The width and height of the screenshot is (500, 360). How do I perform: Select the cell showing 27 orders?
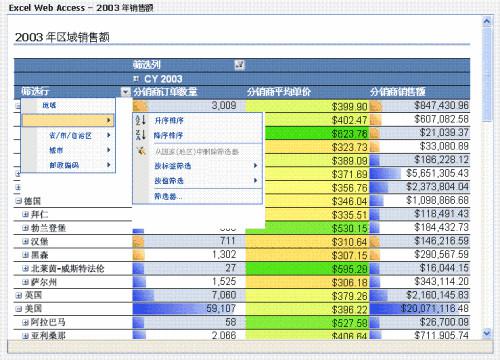click(x=189, y=268)
